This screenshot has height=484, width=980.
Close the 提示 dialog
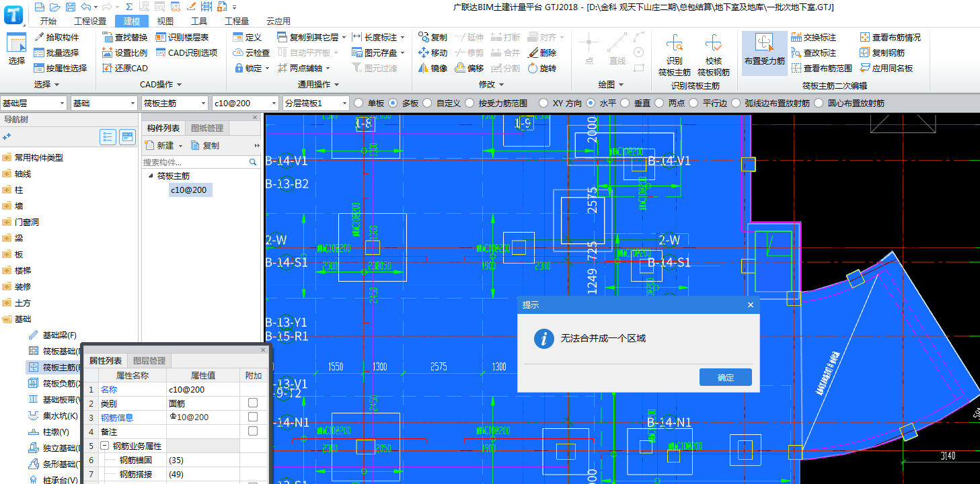pos(751,305)
